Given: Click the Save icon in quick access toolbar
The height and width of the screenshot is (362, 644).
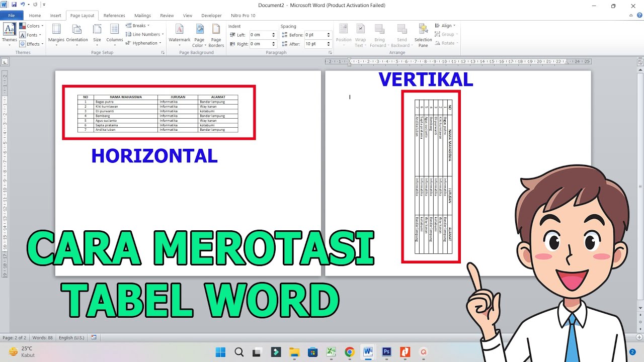Looking at the screenshot, I should [x=14, y=5].
